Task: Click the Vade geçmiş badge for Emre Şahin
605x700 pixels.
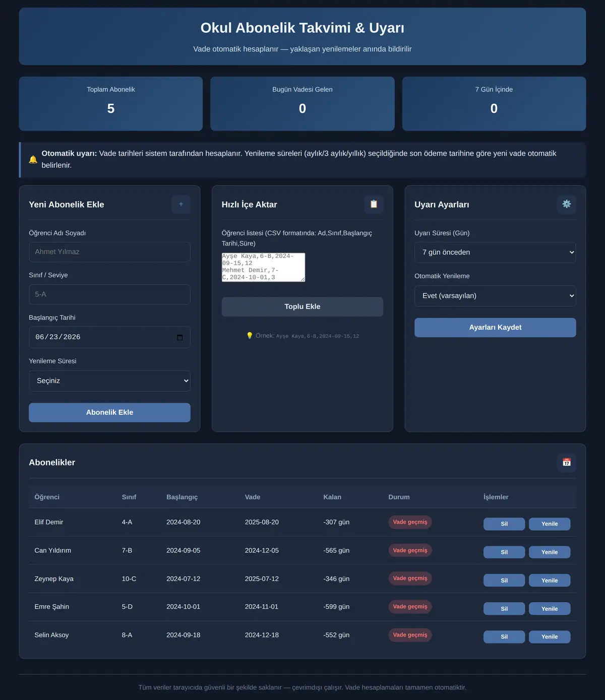Action: 410,607
